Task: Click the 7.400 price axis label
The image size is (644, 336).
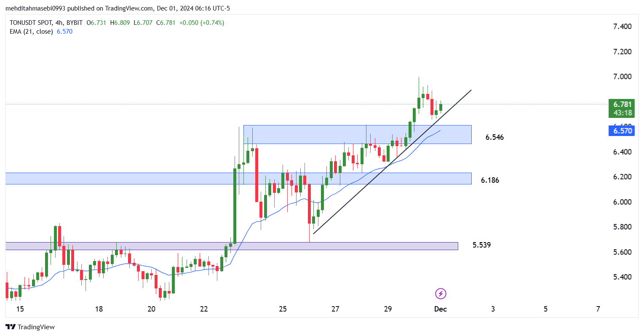Action: coord(622,27)
